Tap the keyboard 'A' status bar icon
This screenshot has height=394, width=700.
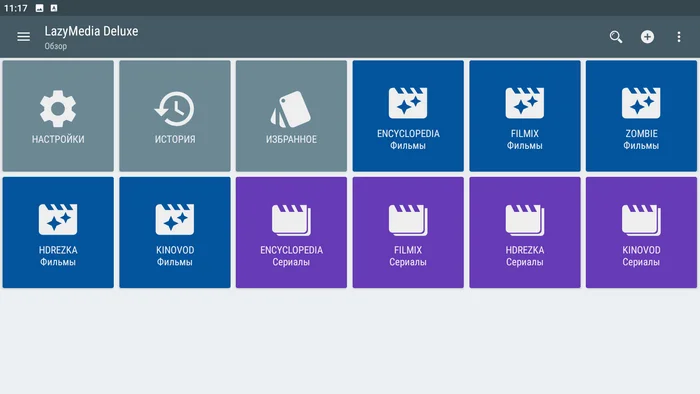coord(54,8)
